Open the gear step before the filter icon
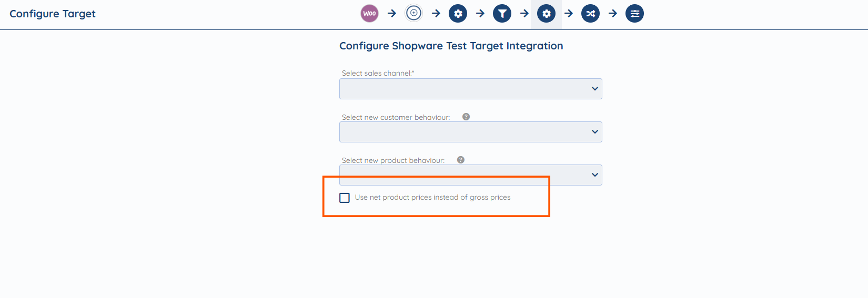 click(458, 14)
